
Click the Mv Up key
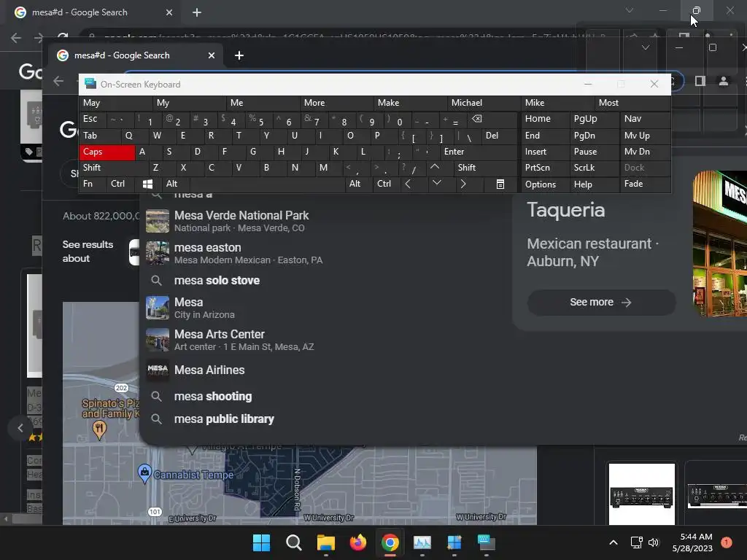[645, 136]
